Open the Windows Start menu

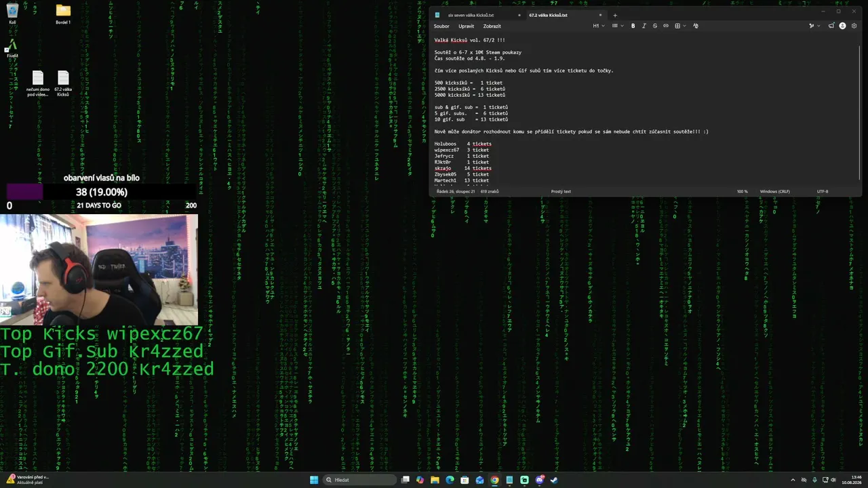(x=314, y=480)
